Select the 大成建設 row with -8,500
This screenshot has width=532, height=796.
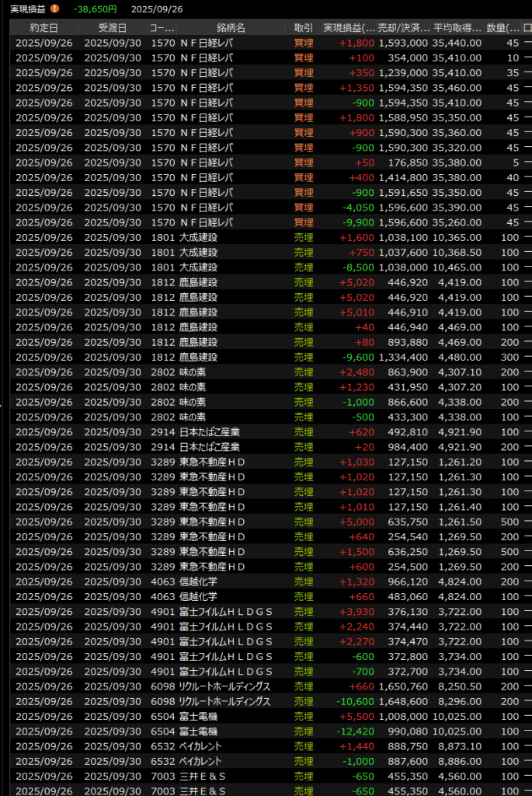click(264, 267)
